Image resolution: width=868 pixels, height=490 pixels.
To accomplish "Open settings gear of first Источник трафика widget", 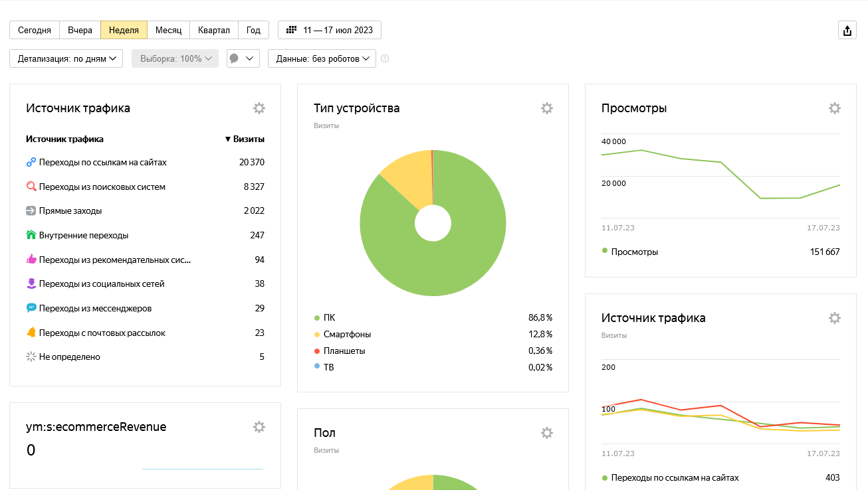I will tap(259, 108).
